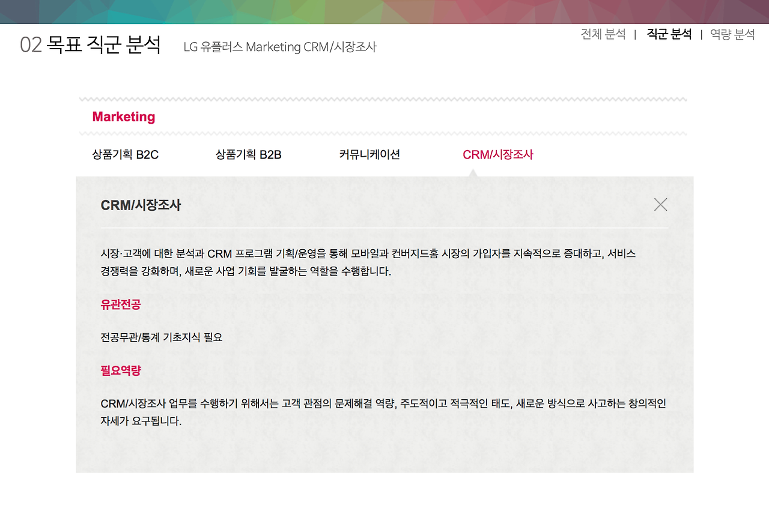This screenshot has height=532, width=769.
Task: Select the LG 유플러스 Marketing CRM/시장조사 subtitle
Action: (x=280, y=47)
